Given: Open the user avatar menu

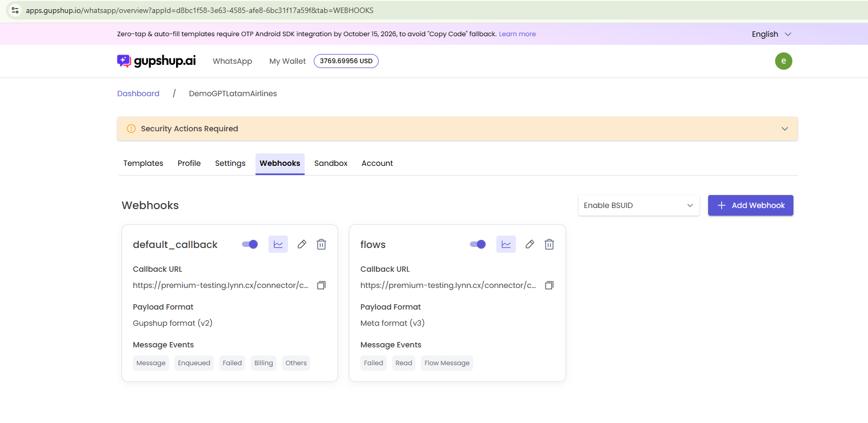Looking at the screenshot, I should 784,61.
